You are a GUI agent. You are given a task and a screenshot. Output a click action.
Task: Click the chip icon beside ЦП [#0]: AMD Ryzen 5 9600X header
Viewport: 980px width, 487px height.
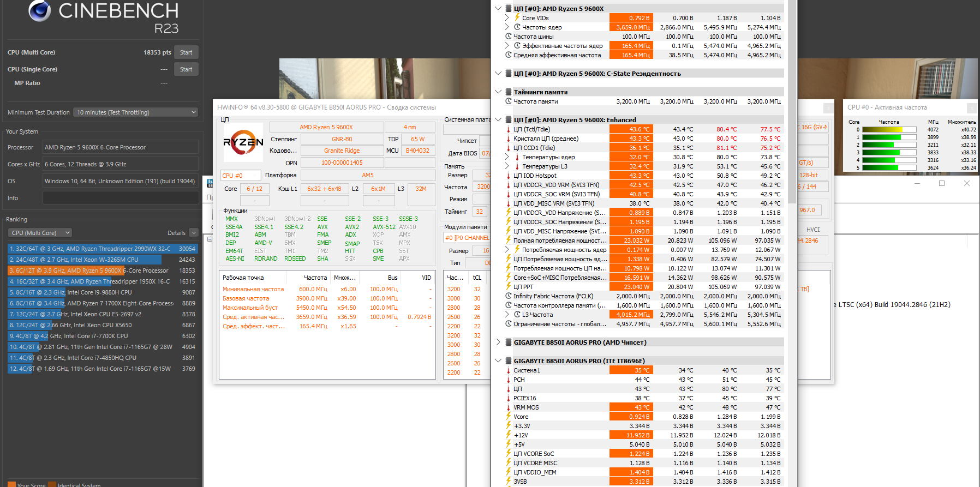(x=508, y=8)
